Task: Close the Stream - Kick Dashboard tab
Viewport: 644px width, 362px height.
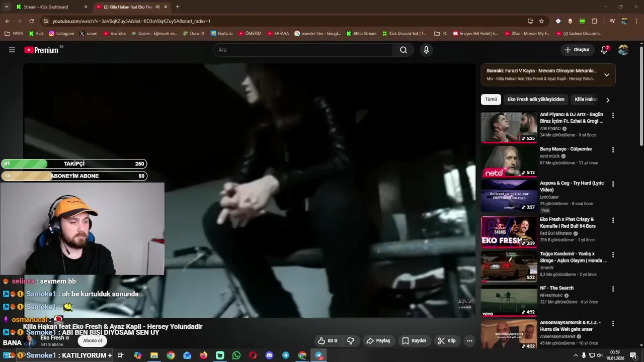Action: coord(86,7)
